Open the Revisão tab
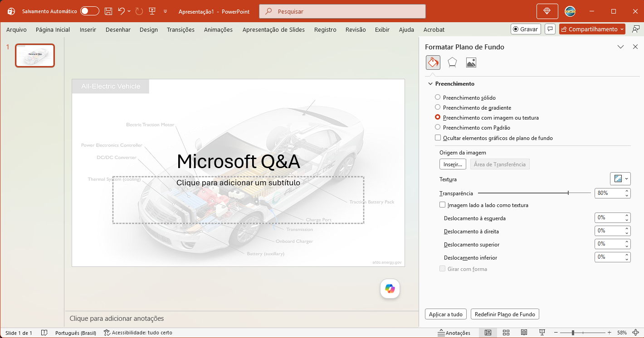 (356, 29)
